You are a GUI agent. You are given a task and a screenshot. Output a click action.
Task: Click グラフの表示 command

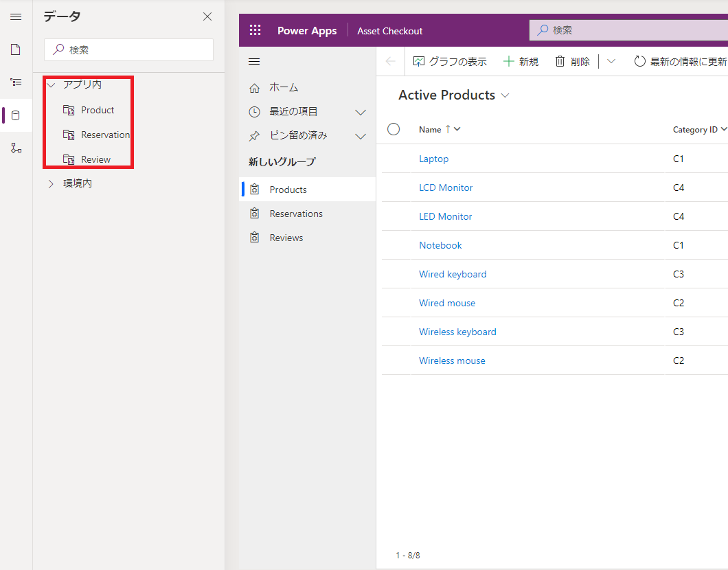450,61
